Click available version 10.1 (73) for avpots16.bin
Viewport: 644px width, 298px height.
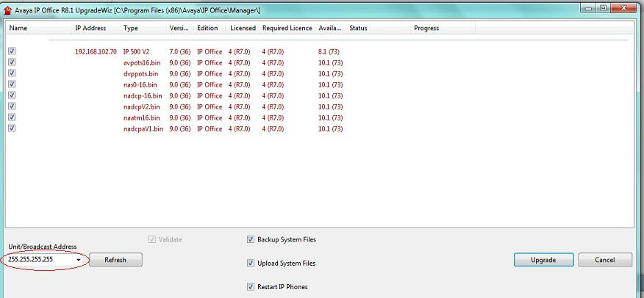(x=331, y=62)
